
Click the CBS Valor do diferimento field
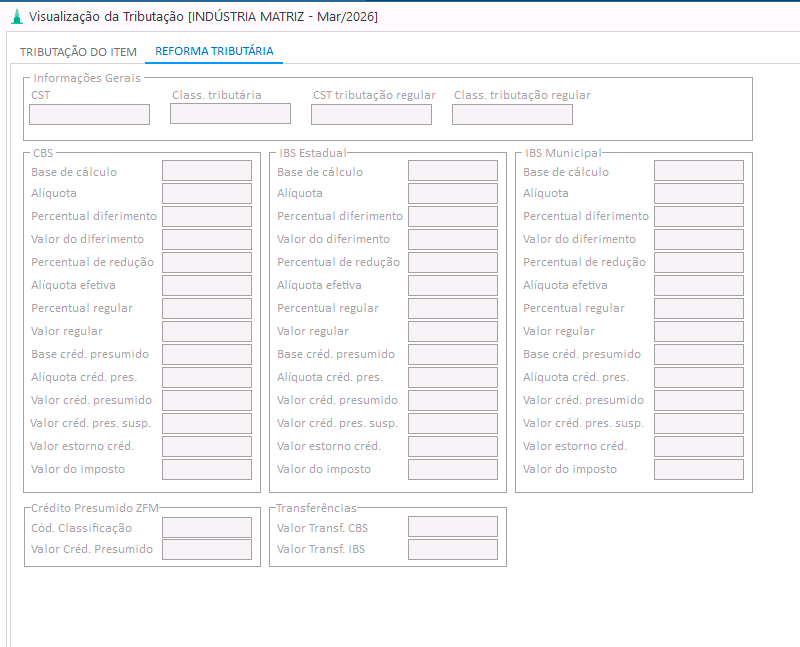click(207, 240)
